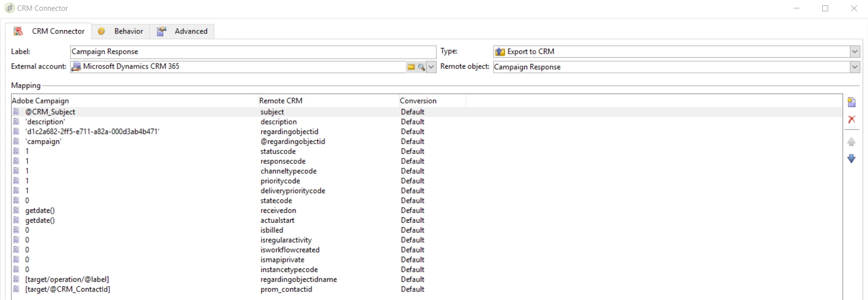Move the mapping down with the blue arrow

(851, 159)
